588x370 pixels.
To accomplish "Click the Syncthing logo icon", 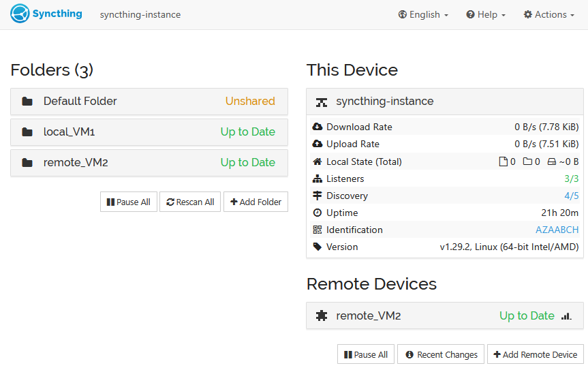I will coord(20,14).
